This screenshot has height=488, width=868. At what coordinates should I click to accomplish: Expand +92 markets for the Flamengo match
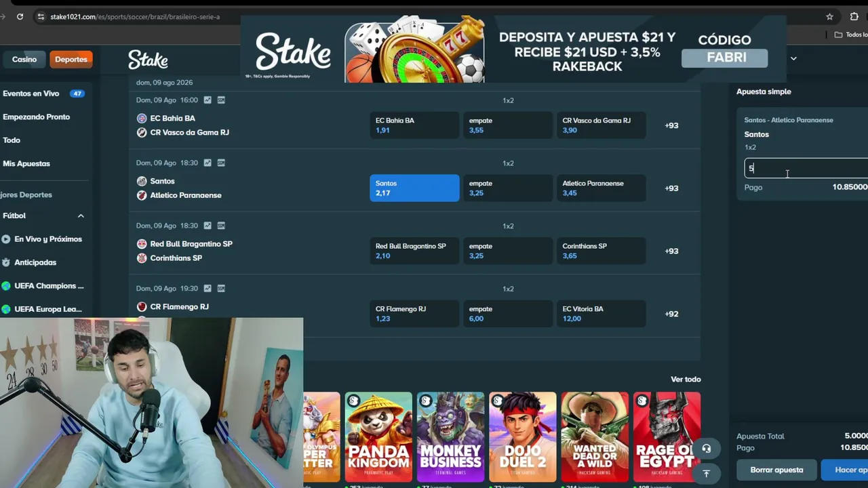[671, 314]
